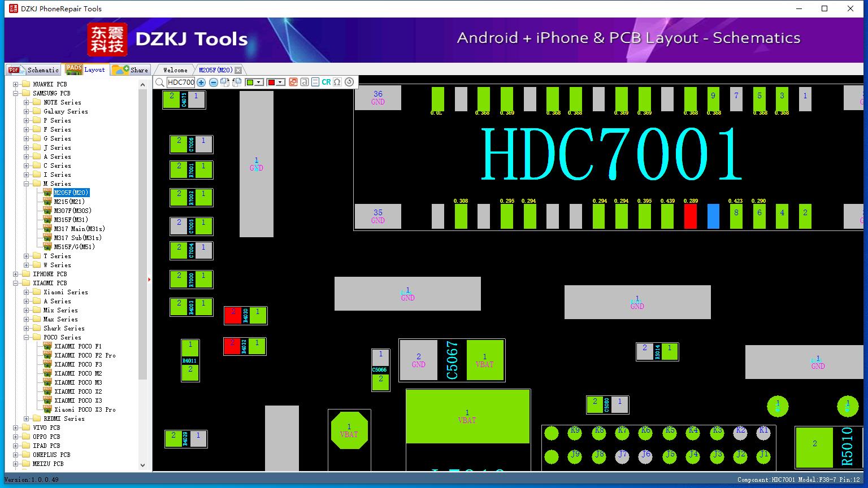Expand the VIVO PCB tree node
Viewport: 868px width, 488px height.
point(16,428)
